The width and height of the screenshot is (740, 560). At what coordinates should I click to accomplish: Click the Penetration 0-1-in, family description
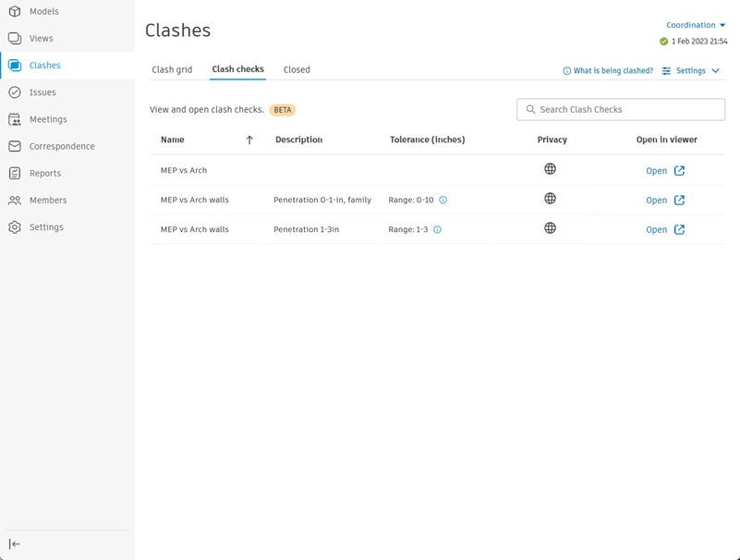pos(322,200)
